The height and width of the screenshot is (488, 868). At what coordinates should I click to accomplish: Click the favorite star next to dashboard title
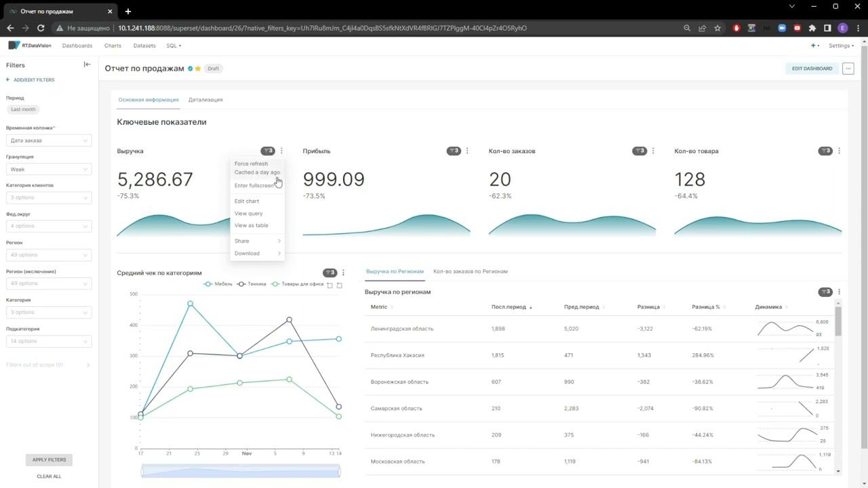point(198,68)
